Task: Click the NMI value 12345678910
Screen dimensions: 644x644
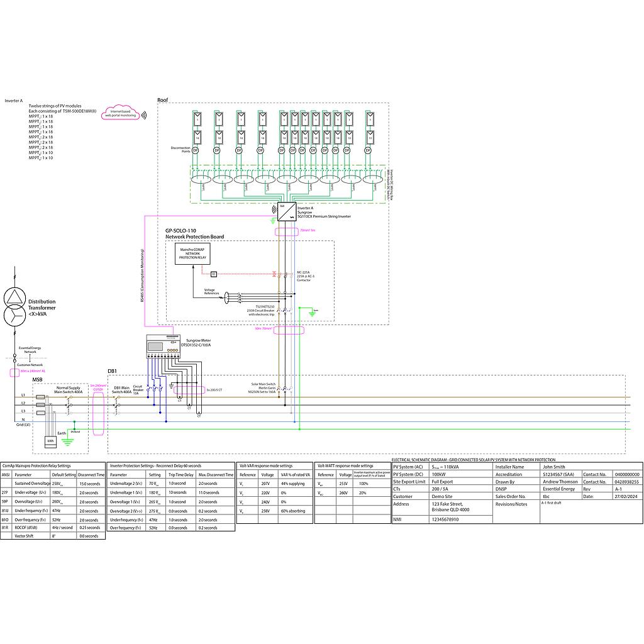Action: click(x=461, y=519)
